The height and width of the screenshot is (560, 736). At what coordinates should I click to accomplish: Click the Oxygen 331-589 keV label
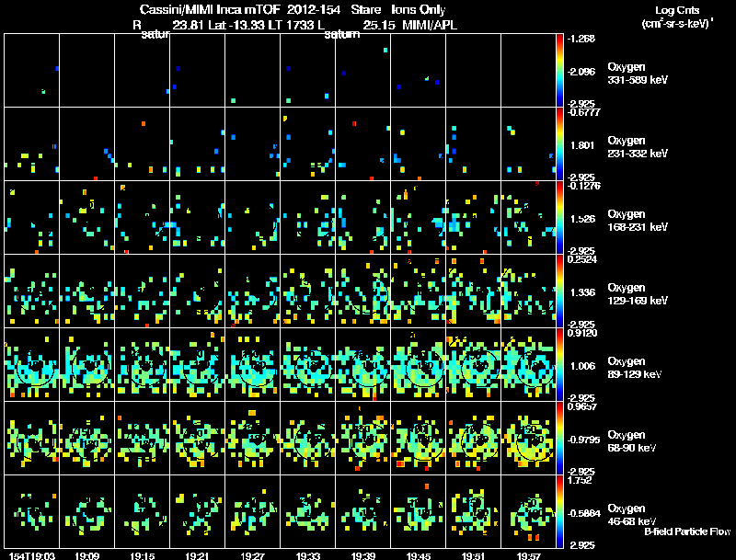point(638,74)
